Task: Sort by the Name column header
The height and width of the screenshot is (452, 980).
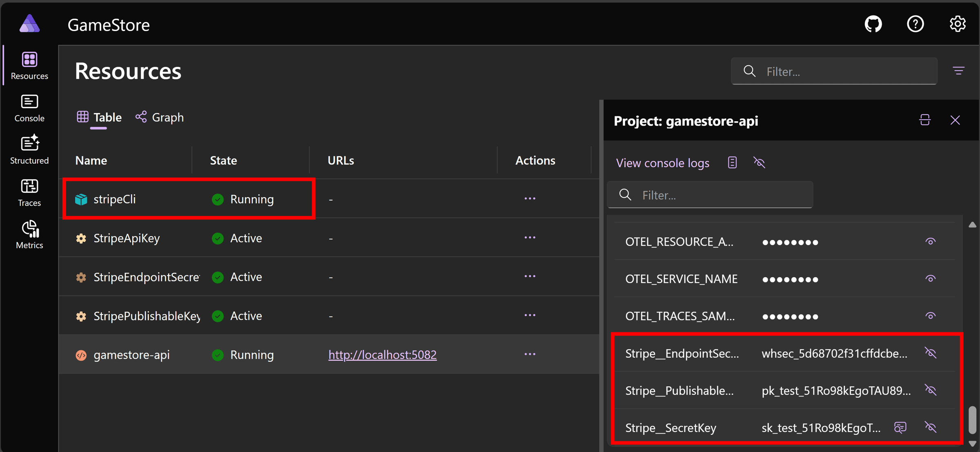Action: (x=91, y=160)
